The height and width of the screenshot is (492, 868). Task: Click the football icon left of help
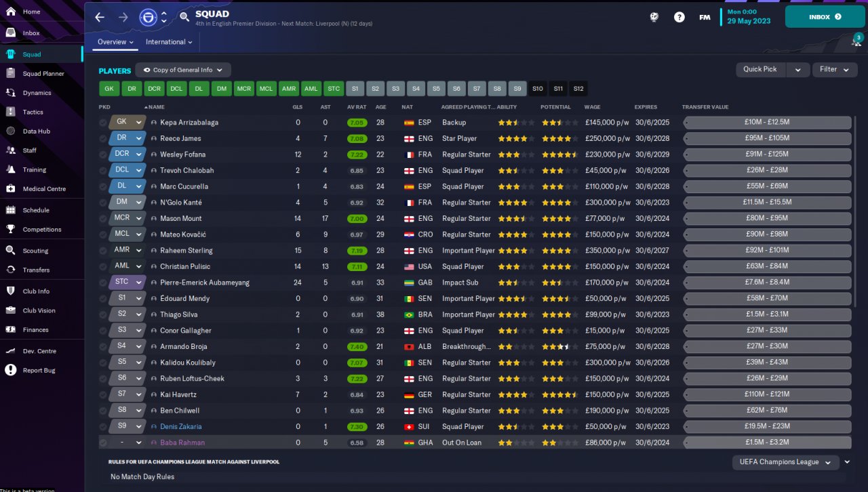point(654,17)
